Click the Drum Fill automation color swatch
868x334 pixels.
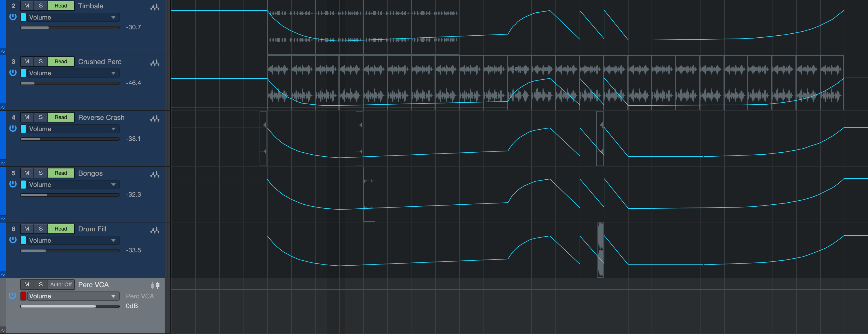(x=23, y=240)
